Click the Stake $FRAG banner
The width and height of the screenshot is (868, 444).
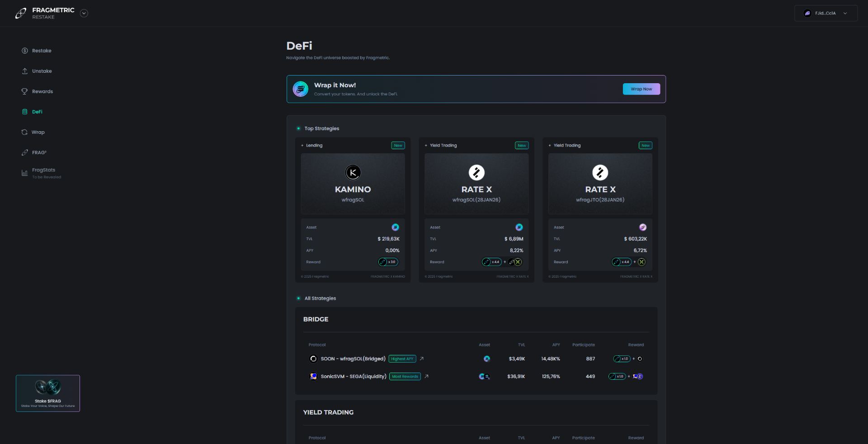pyautogui.click(x=48, y=393)
